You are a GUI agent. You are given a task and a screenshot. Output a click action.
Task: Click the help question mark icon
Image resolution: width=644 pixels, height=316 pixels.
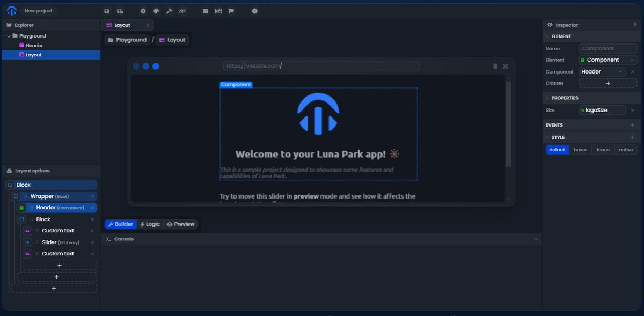pyautogui.click(x=254, y=11)
